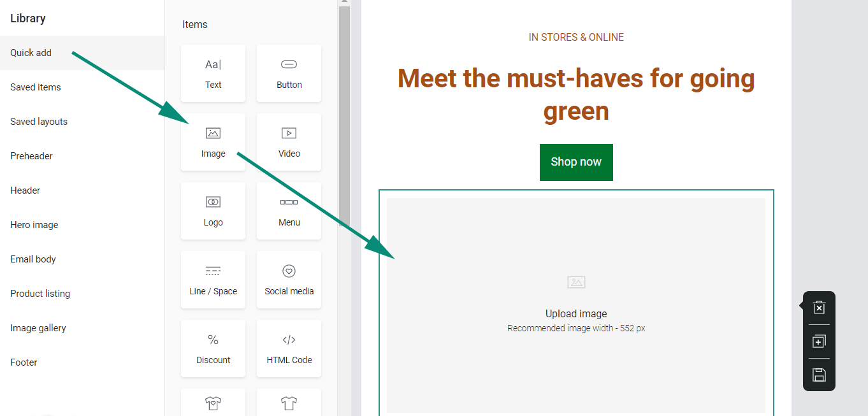The height and width of the screenshot is (416, 868).
Task: Add a Discount item block
Action: [213, 348]
